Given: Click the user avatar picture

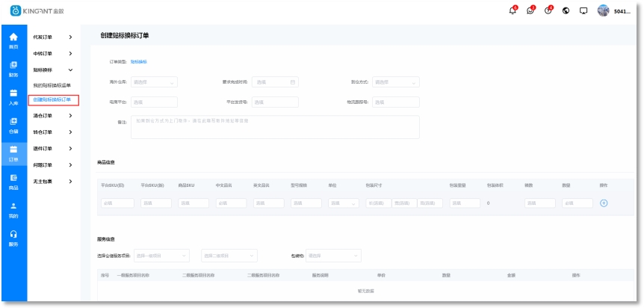Looking at the screenshot, I should pos(603,10).
